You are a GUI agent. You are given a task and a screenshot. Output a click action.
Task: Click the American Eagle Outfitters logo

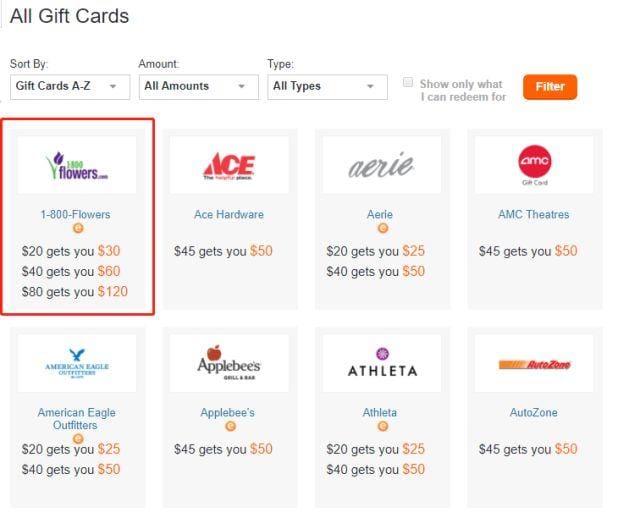click(77, 364)
